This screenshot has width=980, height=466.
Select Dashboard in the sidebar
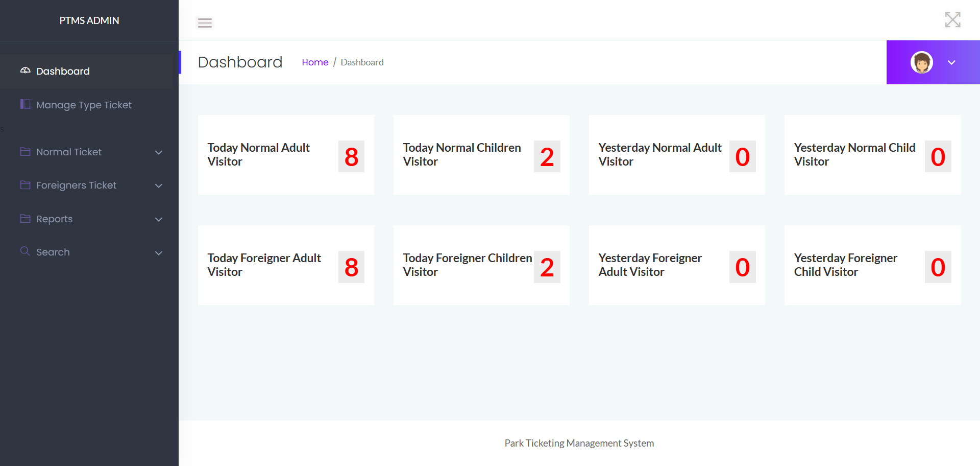pyautogui.click(x=63, y=71)
